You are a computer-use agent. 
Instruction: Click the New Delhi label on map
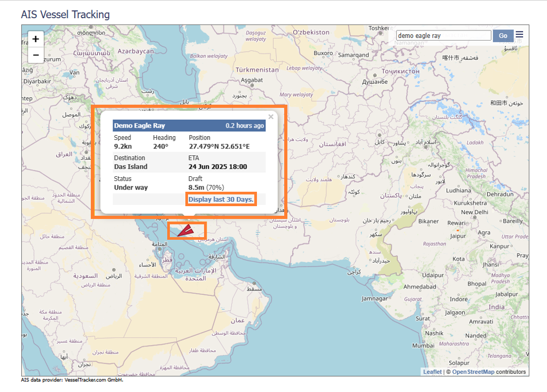pos(474,212)
